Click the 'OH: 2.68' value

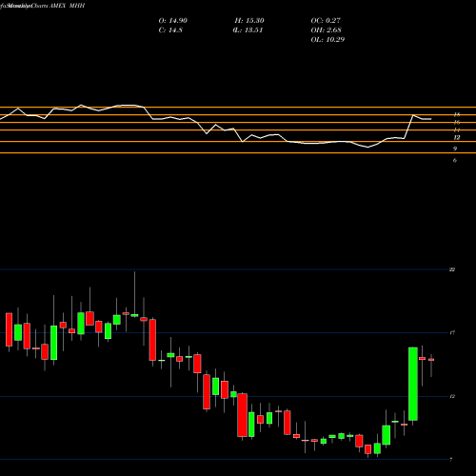(326, 30)
